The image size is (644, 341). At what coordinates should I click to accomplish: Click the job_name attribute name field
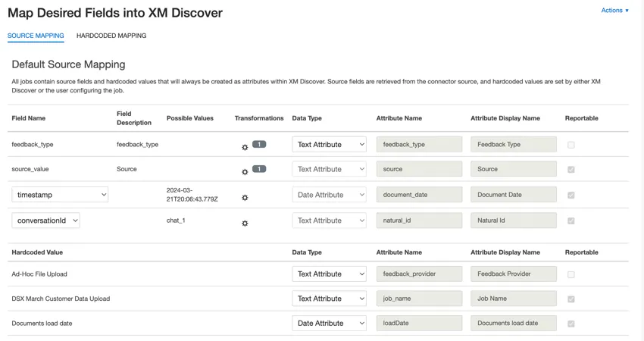419,299
